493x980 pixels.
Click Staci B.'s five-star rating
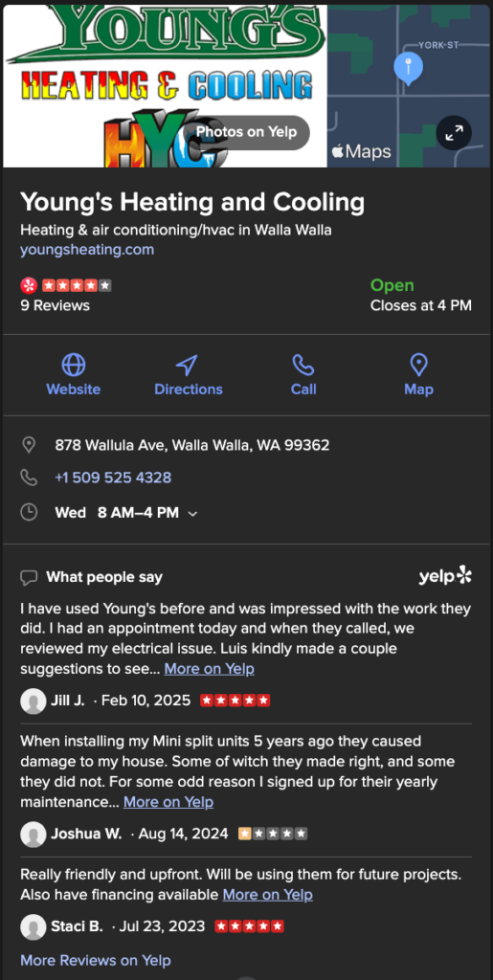[x=249, y=926]
